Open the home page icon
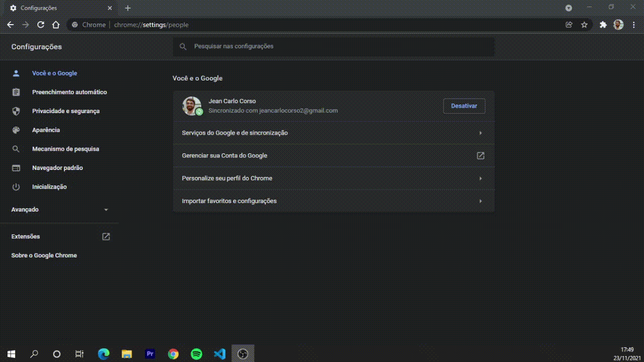 click(x=56, y=25)
